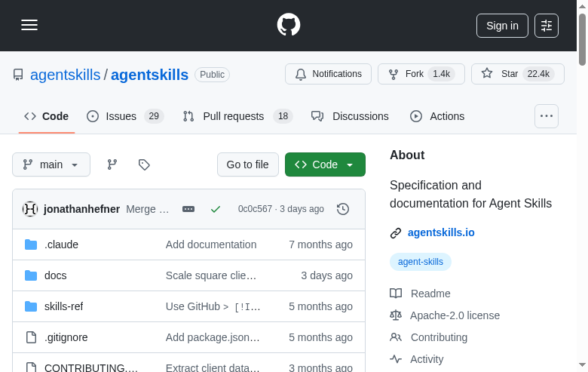Show more tabs with ellipsis button
588x372 pixels.
[x=547, y=116]
